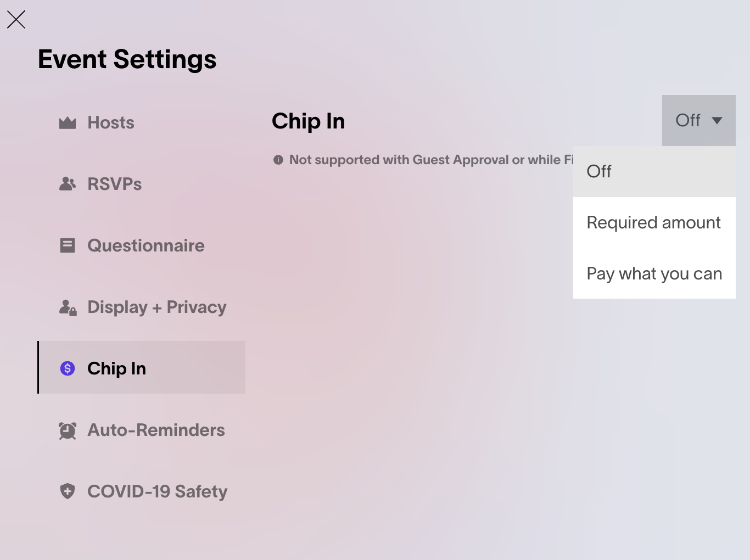Collapse the Chip In Off dropdown

699,120
